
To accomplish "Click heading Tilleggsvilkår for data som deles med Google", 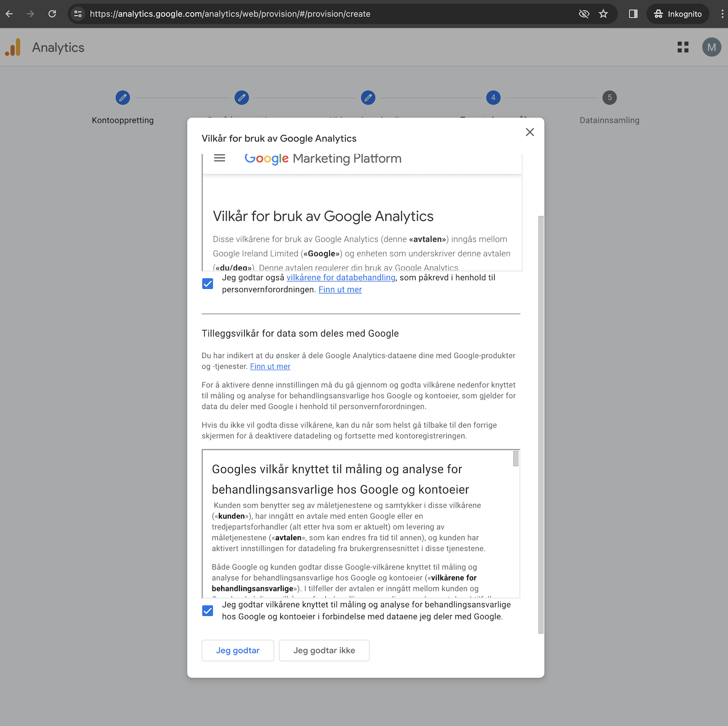I will click(x=300, y=333).
